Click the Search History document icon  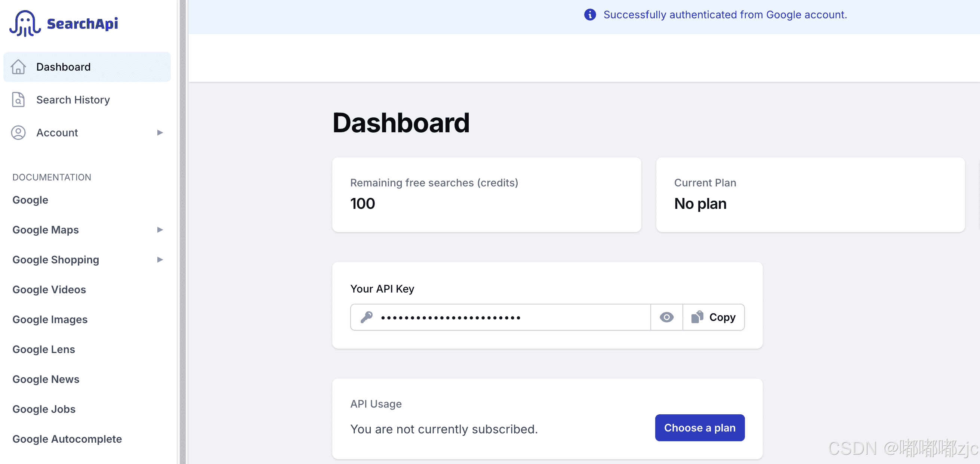[18, 100]
